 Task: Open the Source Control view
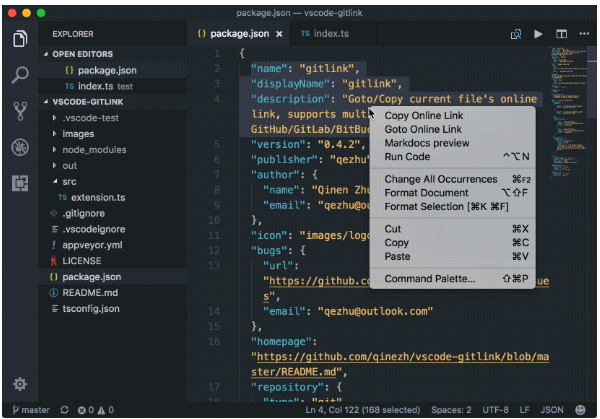point(19,111)
